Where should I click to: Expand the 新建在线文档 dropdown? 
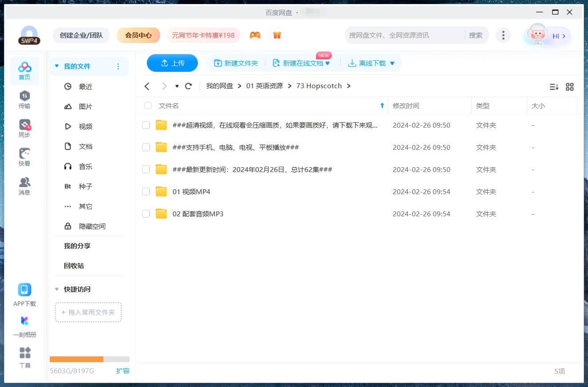coord(328,63)
